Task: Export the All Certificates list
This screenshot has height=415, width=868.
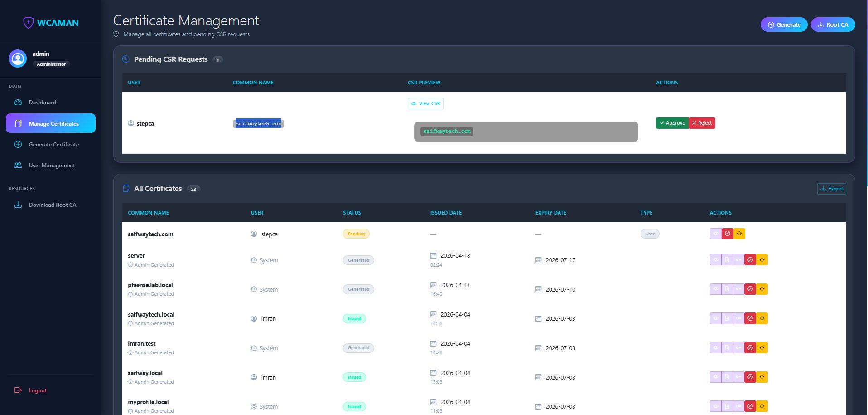Action: pos(832,189)
